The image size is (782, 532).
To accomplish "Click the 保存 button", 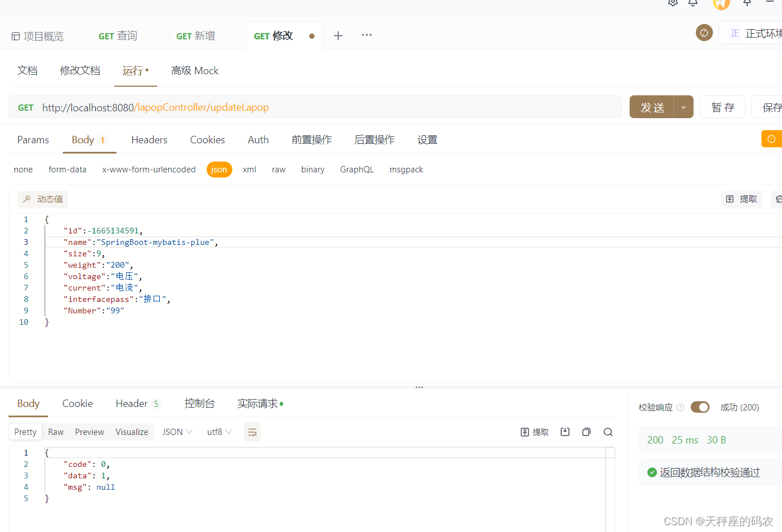I will click(x=767, y=107).
